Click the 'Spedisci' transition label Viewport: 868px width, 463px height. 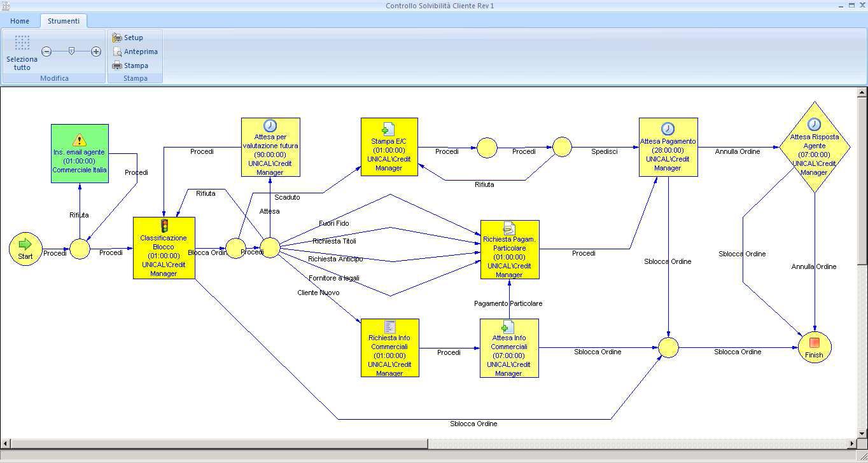(605, 151)
